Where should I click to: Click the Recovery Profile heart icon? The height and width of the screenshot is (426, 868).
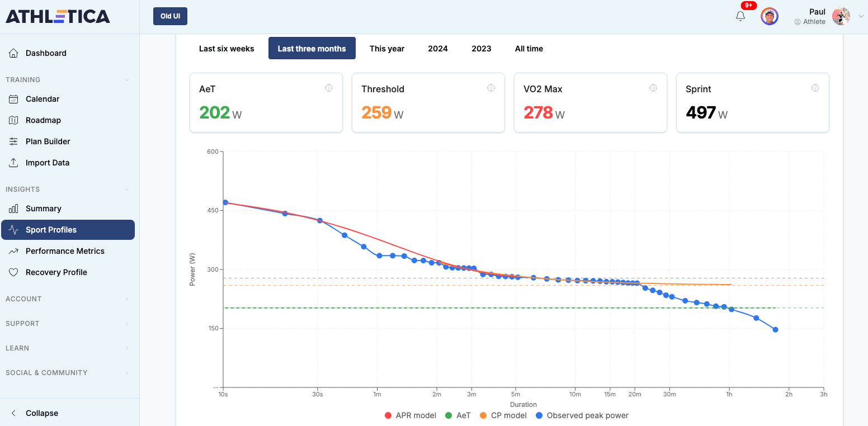click(x=14, y=272)
